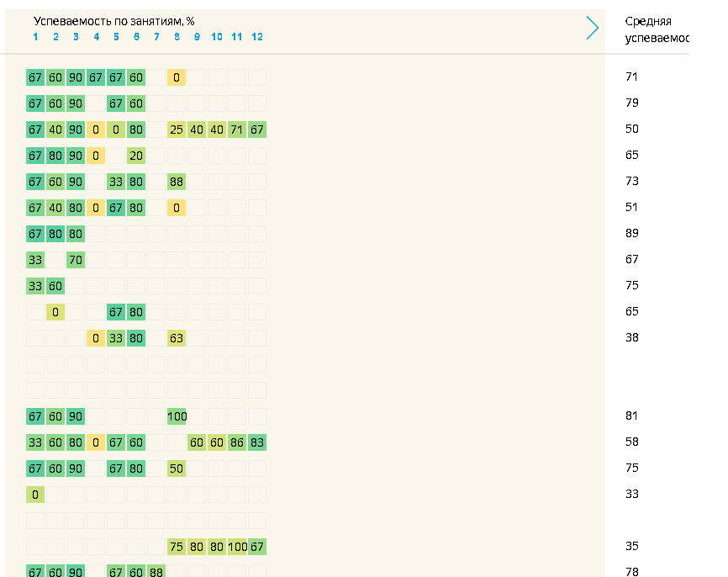Click the 25 cell in row averaging 50
This screenshot has height=577, width=728.
(x=177, y=130)
